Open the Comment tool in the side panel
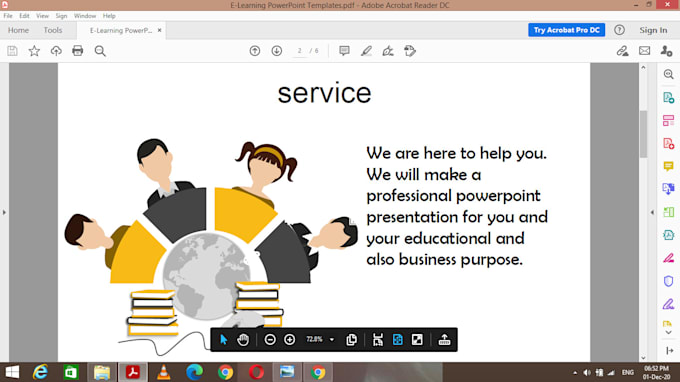680x382 pixels. (x=668, y=167)
